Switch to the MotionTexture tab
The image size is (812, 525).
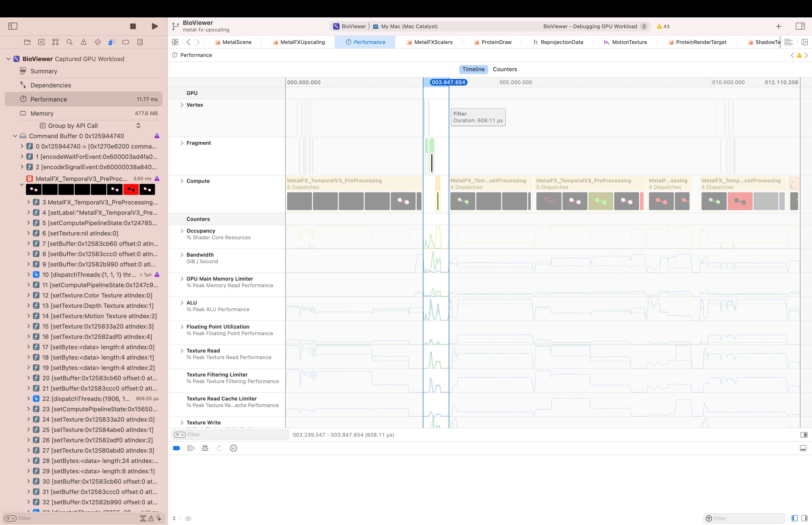coord(625,42)
